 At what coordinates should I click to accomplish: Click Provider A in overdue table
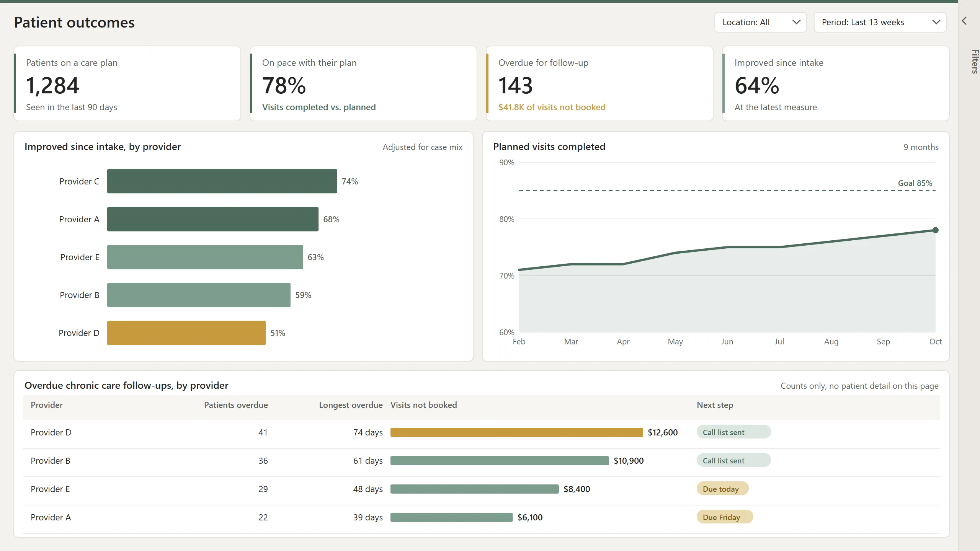51,517
